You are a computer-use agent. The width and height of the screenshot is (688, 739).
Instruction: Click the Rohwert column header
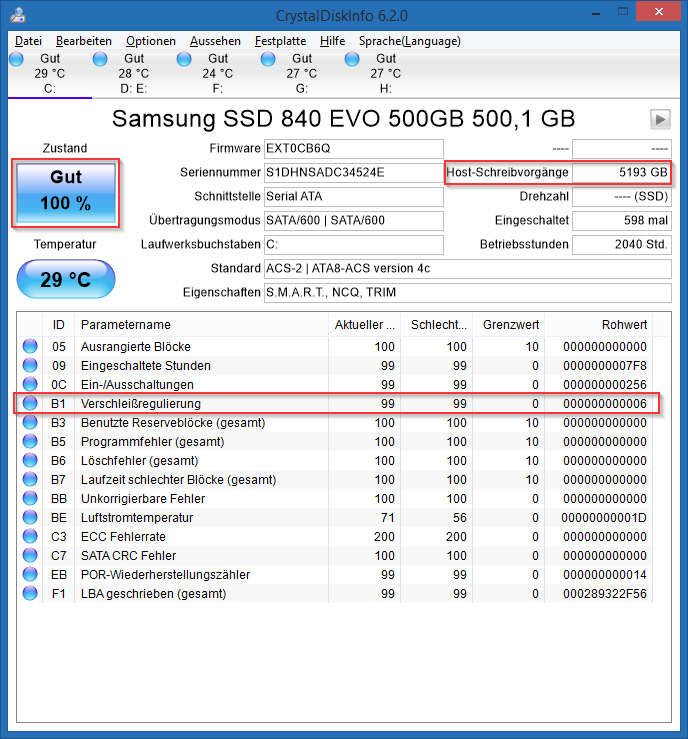coord(598,324)
